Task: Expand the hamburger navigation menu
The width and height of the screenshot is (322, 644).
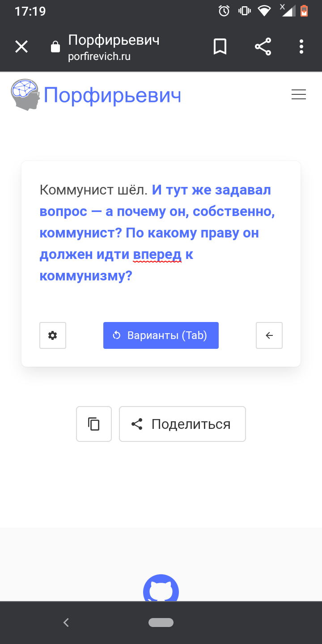Action: point(299,95)
